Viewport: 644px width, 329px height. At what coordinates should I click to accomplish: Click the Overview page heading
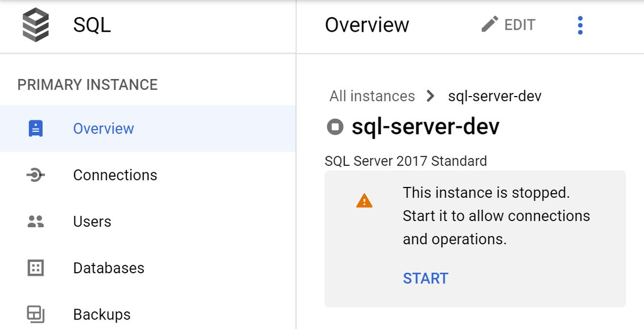tap(367, 24)
